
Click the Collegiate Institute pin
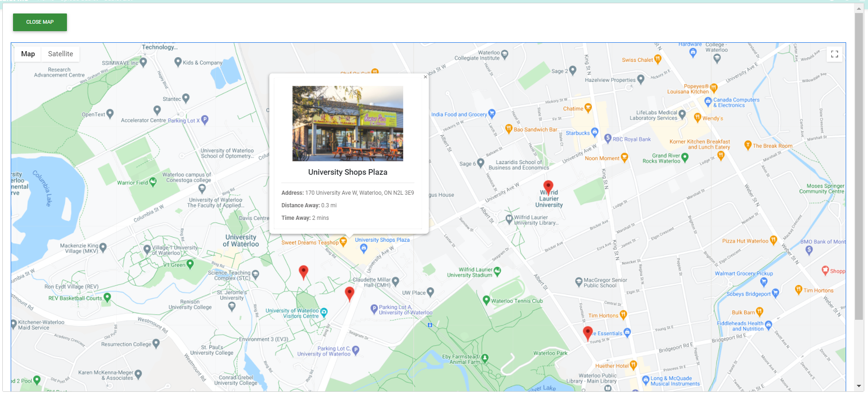505,54
